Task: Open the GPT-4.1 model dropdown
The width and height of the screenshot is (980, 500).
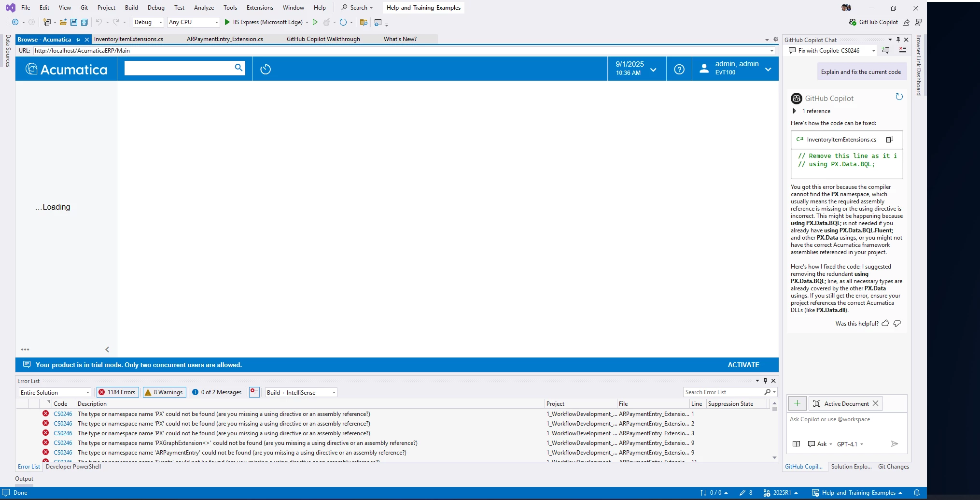Action: tap(850, 444)
